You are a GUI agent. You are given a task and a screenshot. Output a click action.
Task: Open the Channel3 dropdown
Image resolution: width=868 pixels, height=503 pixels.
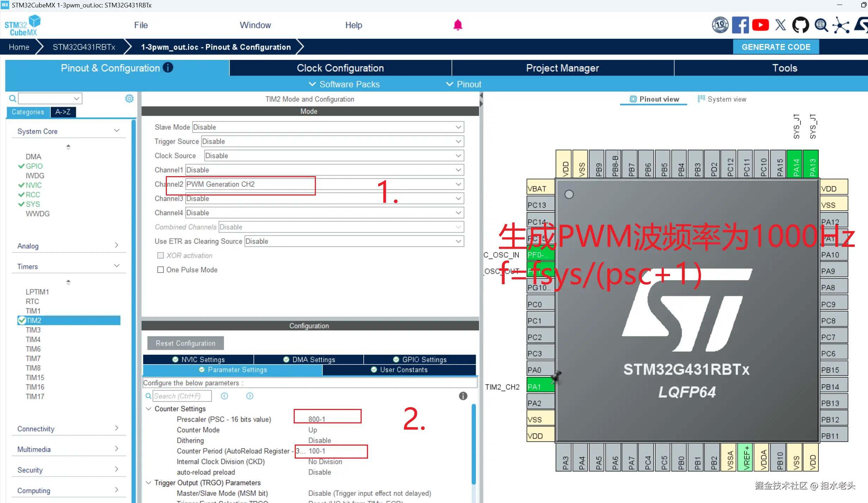point(325,198)
